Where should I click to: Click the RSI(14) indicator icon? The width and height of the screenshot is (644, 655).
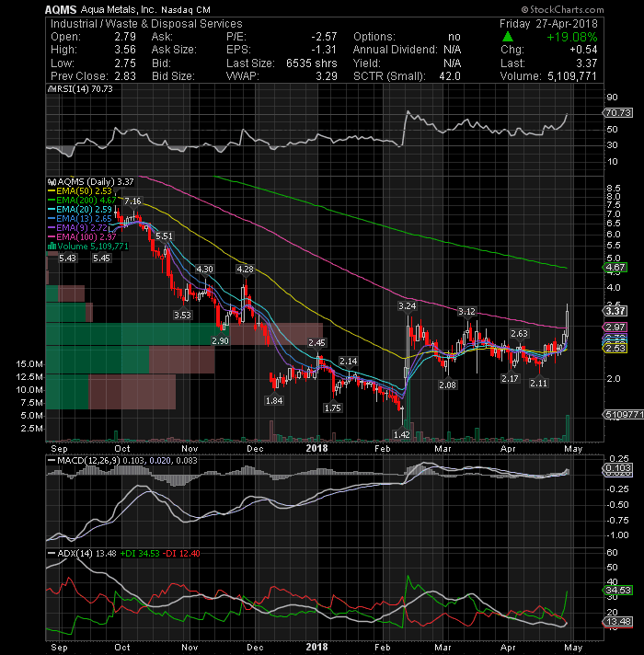(52, 88)
